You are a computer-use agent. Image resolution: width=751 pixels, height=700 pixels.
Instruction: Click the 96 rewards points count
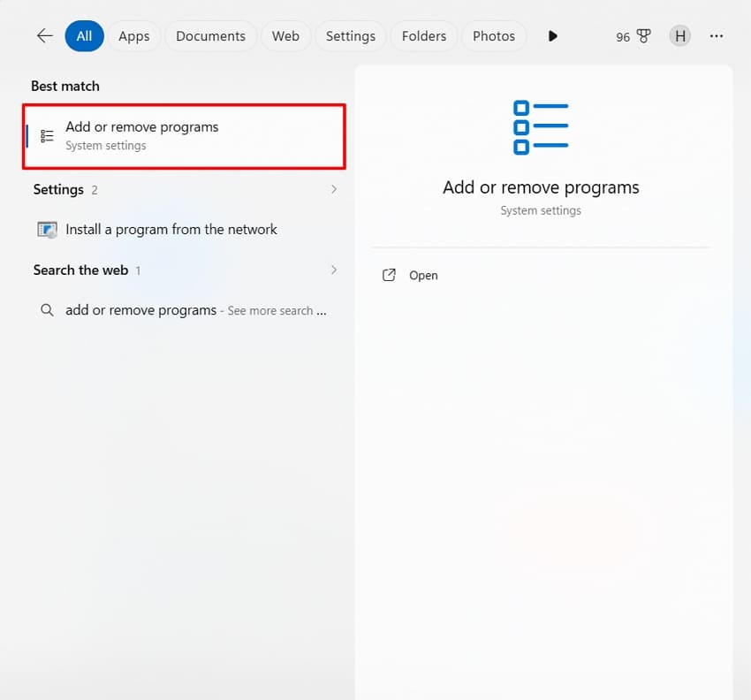coord(623,37)
